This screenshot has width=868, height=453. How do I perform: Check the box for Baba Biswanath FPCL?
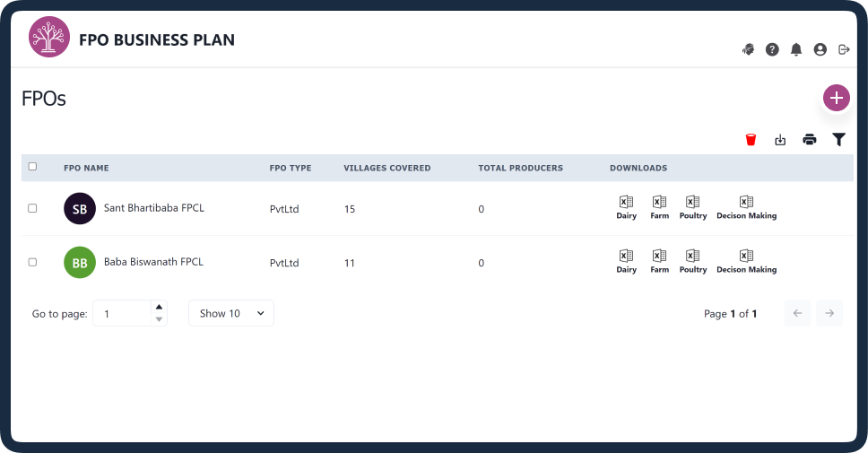(x=32, y=262)
